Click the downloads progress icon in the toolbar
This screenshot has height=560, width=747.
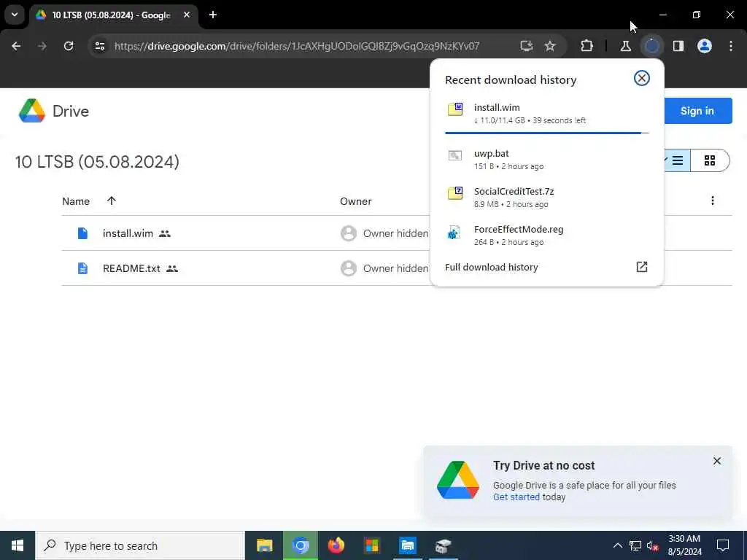(651, 46)
